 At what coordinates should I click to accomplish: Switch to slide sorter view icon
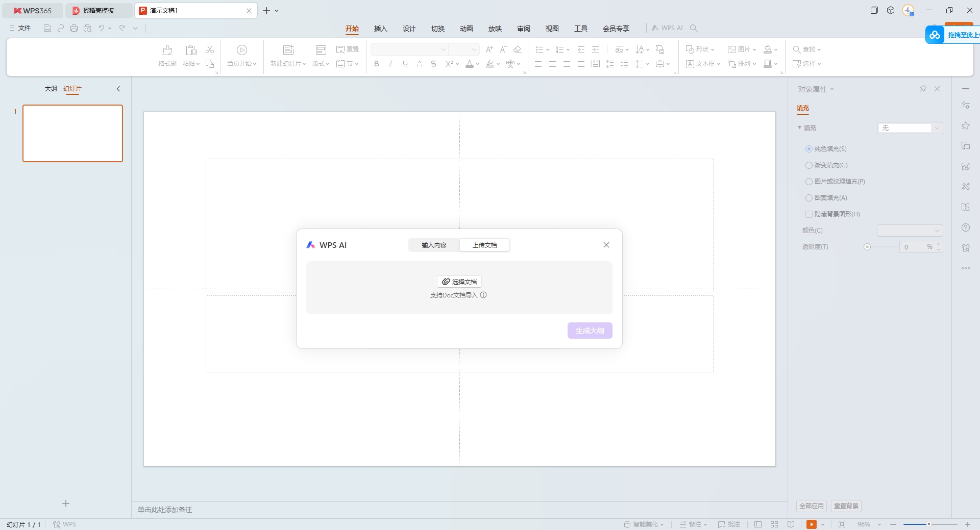pos(774,524)
